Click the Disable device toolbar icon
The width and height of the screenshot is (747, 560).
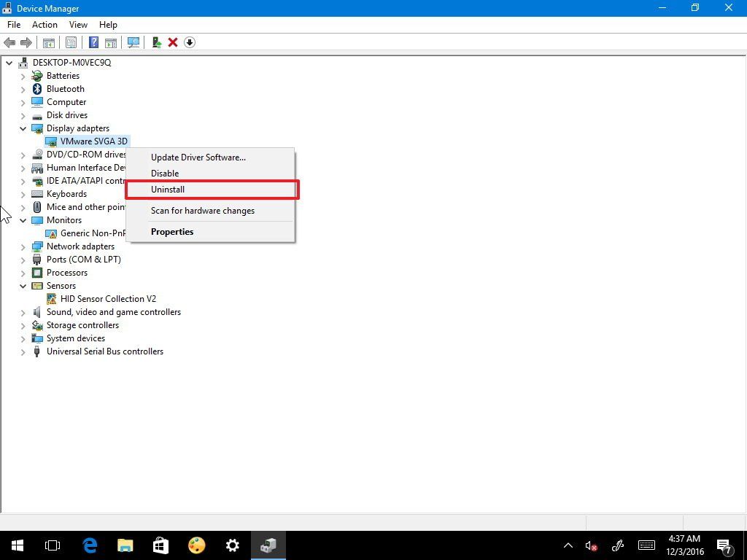pos(190,42)
